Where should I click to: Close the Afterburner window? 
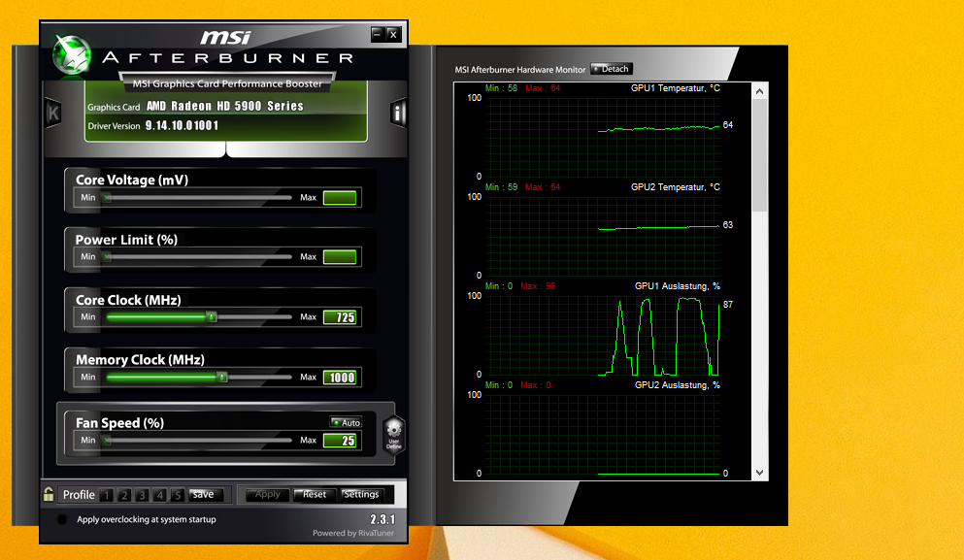(393, 34)
